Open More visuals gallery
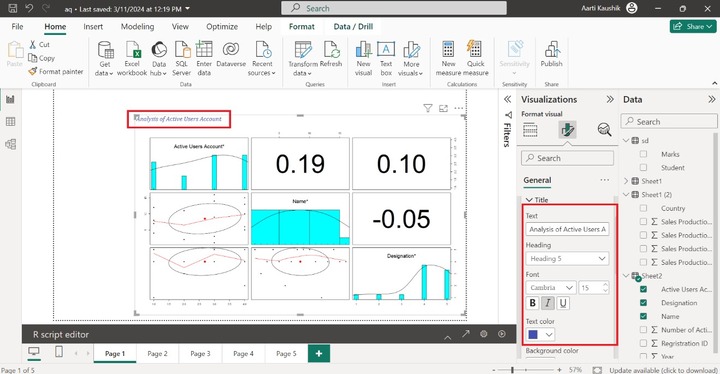The width and height of the screenshot is (720, 374). [411, 58]
